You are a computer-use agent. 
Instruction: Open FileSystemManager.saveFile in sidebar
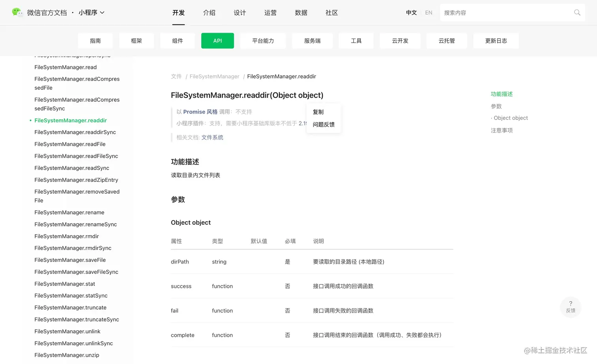pyautogui.click(x=70, y=260)
